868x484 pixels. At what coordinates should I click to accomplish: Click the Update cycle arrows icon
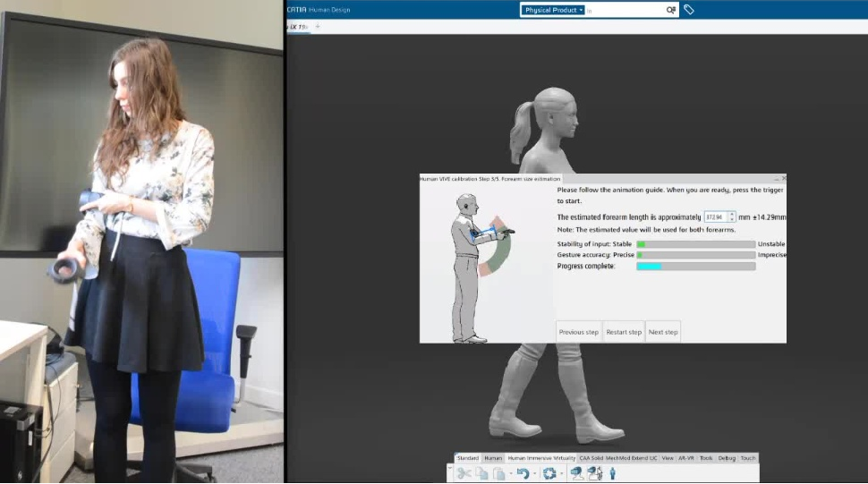(x=549, y=473)
